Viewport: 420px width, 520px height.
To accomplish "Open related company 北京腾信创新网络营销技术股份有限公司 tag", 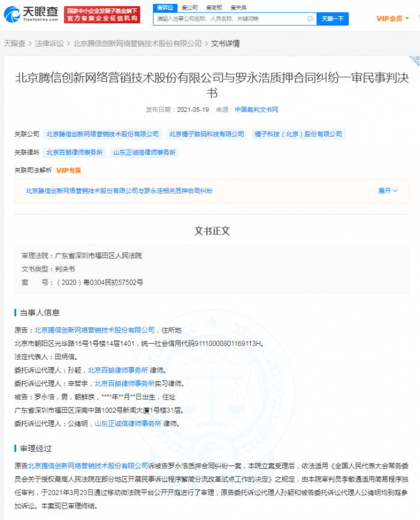I will pyautogui.click(x=103, y=134).
